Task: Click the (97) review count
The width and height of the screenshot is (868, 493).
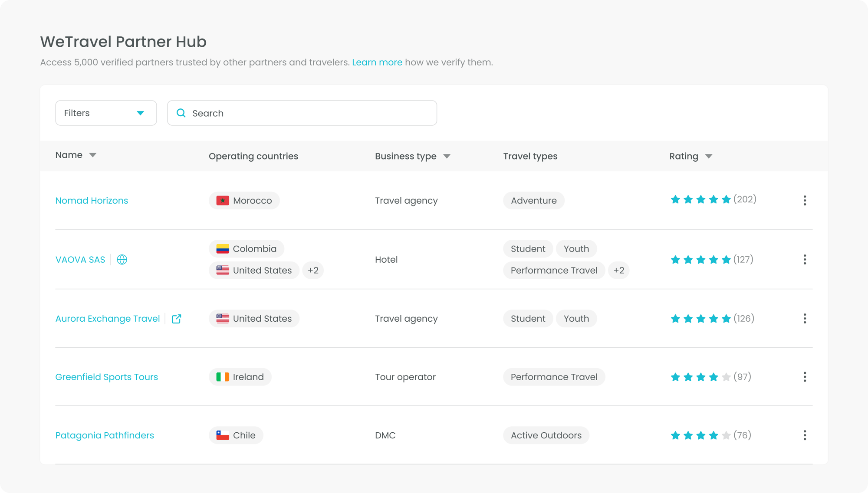Action: [x=742, y=377]
